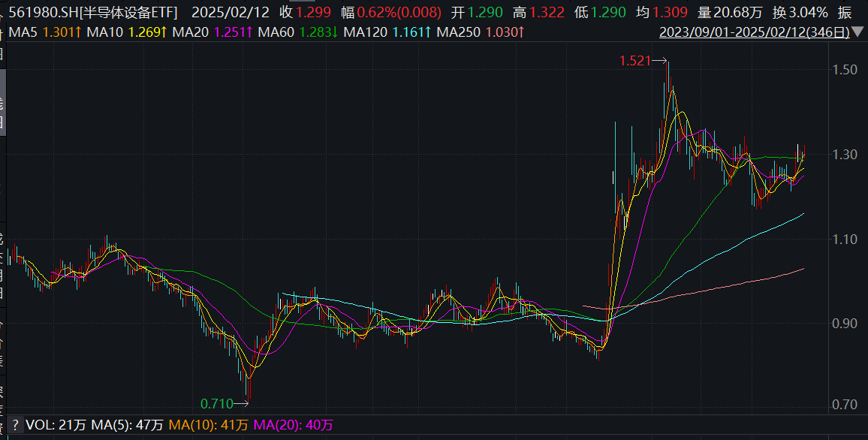Image resolution: width=868 pixels, height=440 pixels.
Task: Click the VOL indicator help question mark
Action: pyautogui.click(x=14, y=425)
